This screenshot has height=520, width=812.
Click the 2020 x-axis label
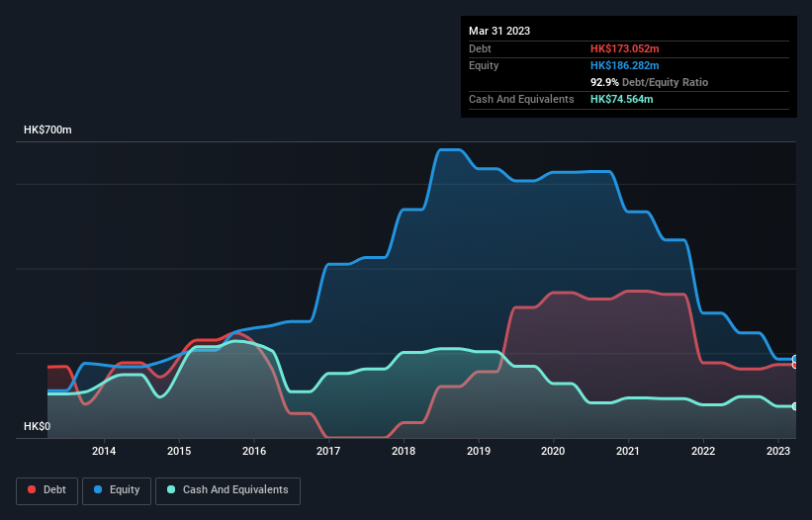pyautogui.click(x=553, y=451)
